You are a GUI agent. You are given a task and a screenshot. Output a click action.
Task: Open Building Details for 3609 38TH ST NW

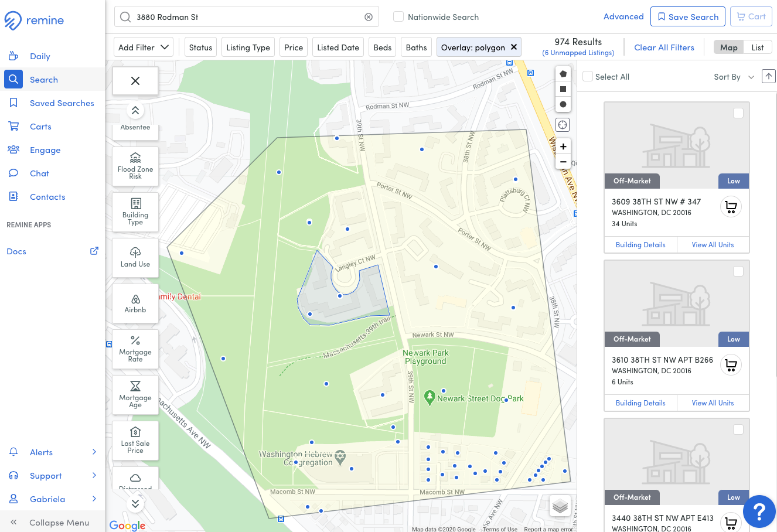pyautogui.click(x=640, y=245)
